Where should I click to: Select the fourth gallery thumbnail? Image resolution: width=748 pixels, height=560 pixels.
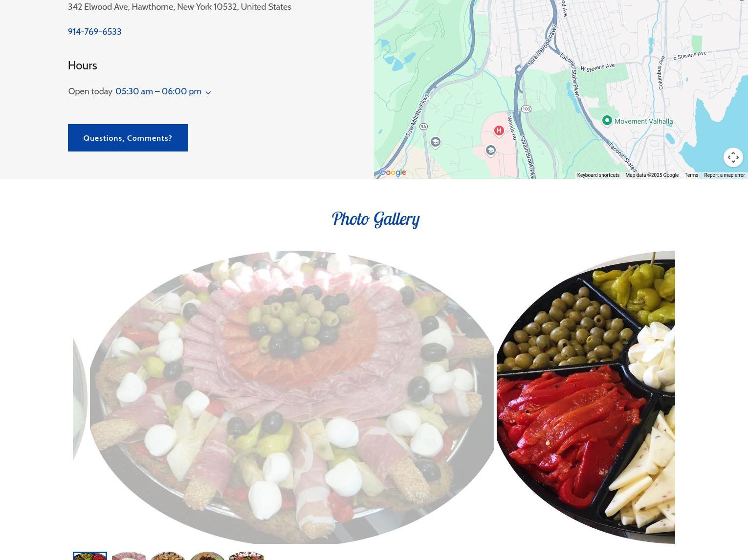click(207, 556)
